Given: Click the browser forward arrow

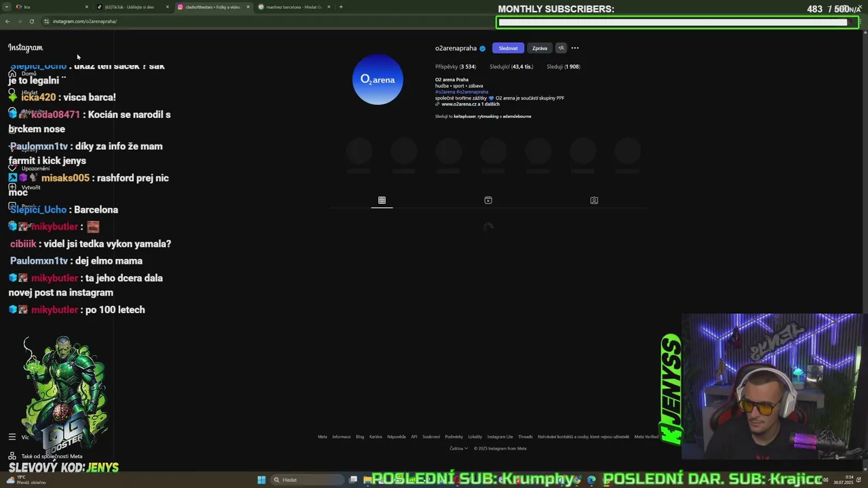Looking at the screenshot, I should [x=20, y=21].
